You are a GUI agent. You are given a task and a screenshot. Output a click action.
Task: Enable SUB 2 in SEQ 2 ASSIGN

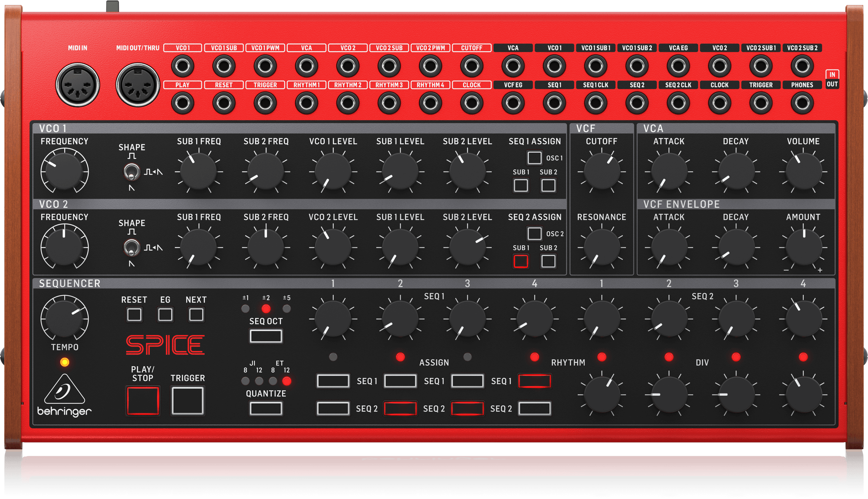pyautogui.click(x=548, y=261)
